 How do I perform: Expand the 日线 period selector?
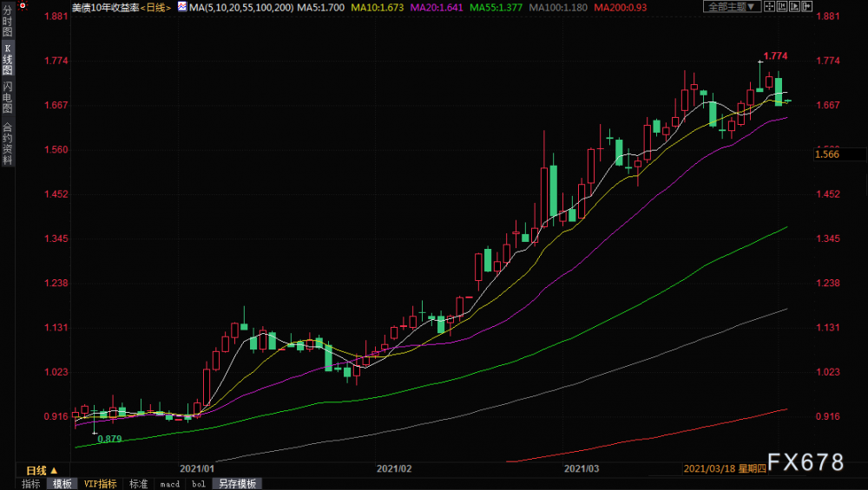tap(42, 471)
